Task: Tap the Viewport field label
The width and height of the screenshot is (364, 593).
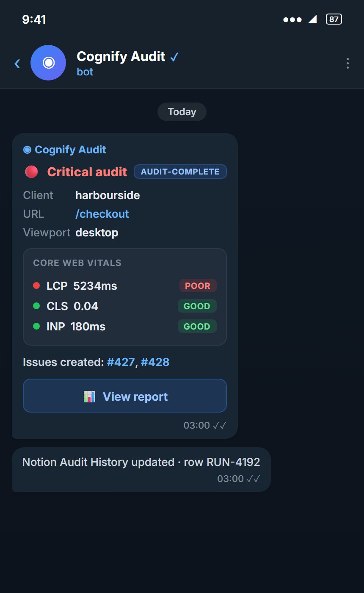Action: 47,233
